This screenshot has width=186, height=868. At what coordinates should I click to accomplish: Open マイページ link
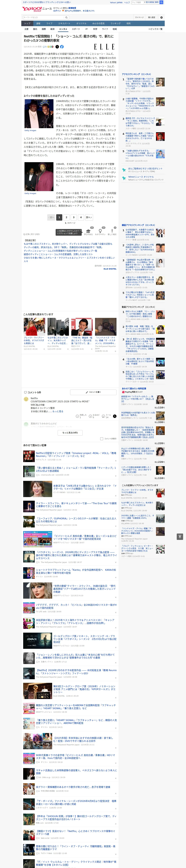point(139,18)
